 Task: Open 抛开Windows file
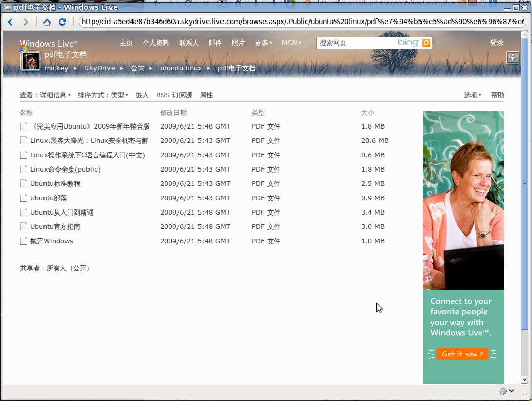coord(52,241)
